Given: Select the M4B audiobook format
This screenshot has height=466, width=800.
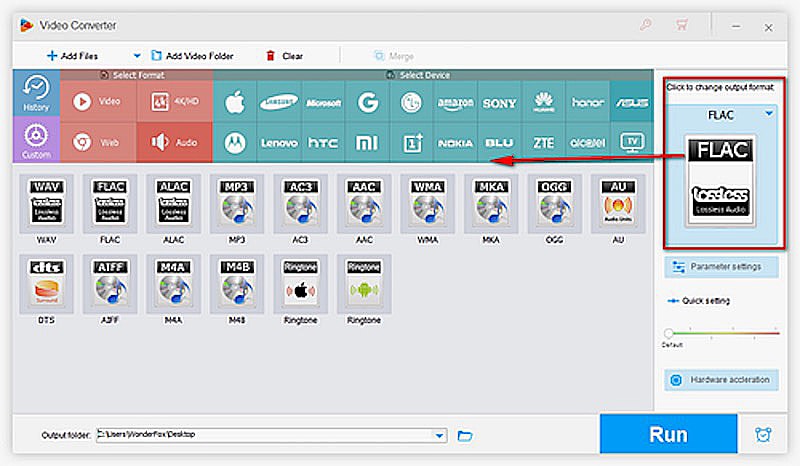Looking at the screenshot, I should pyautogui.click(x=237, y=284).
